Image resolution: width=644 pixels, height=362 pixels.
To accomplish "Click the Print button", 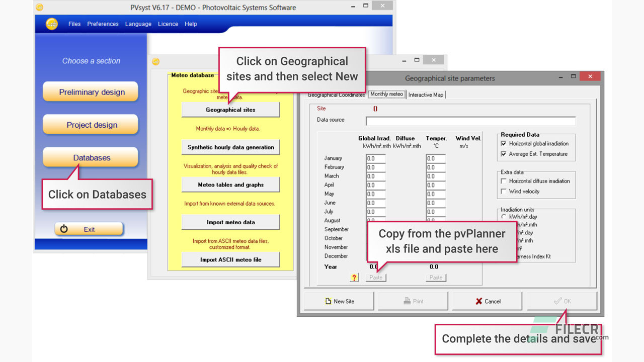I will [413, 301].
